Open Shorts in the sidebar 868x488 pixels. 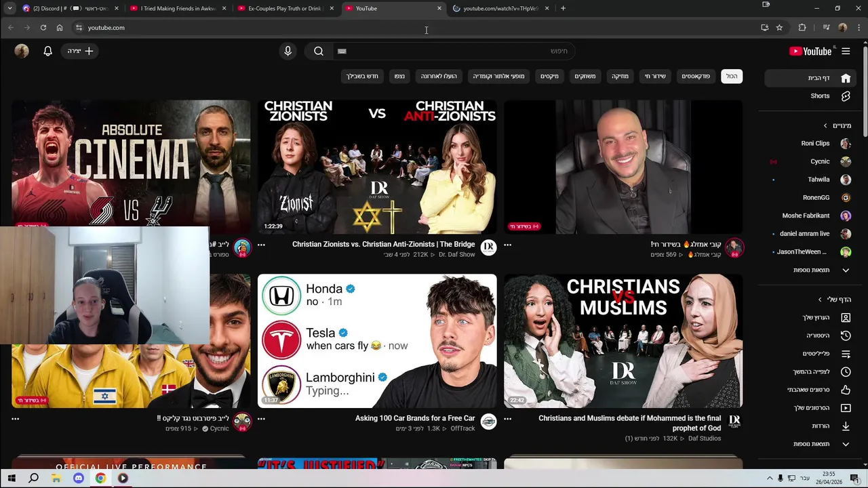[809, 96]
